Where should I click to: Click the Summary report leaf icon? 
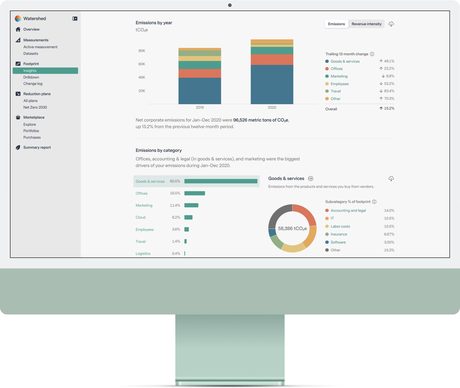(18, 147)
